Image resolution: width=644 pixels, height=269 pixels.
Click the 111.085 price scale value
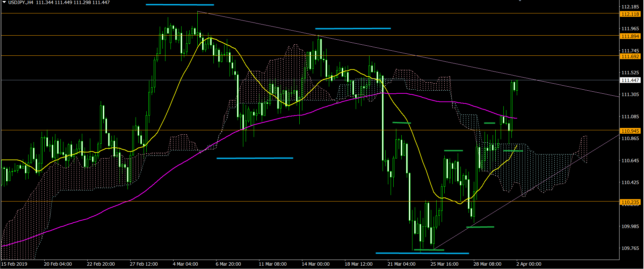(630, 117)
